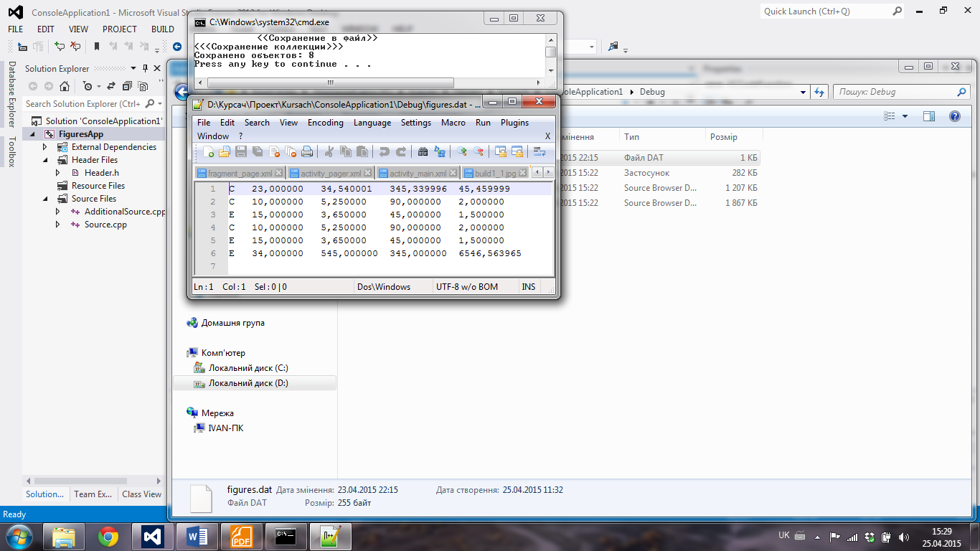Open Notepad++ File menu
The width and height of the screenshot is (980, 551).
tap(204, 123)
